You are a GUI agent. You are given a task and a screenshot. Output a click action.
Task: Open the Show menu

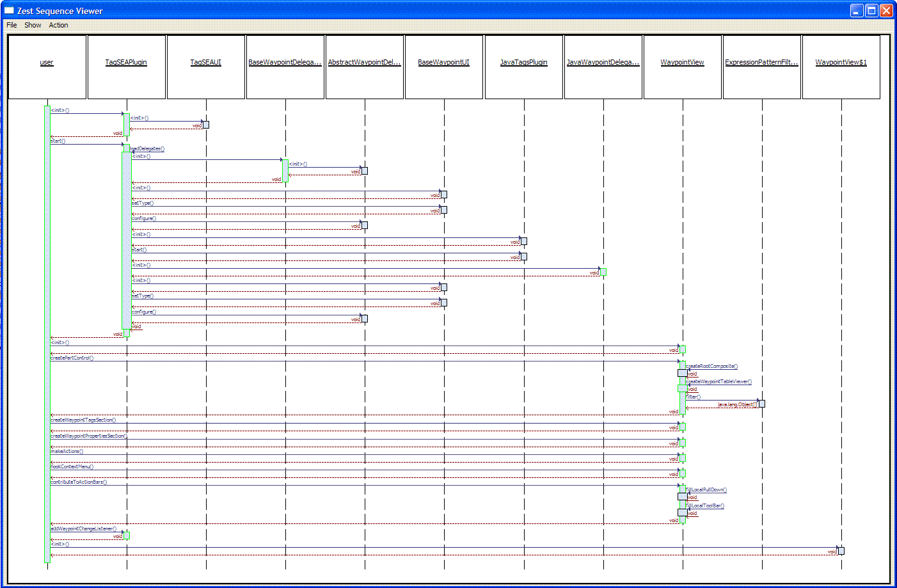pyautogui.click(x=33, y=25)
